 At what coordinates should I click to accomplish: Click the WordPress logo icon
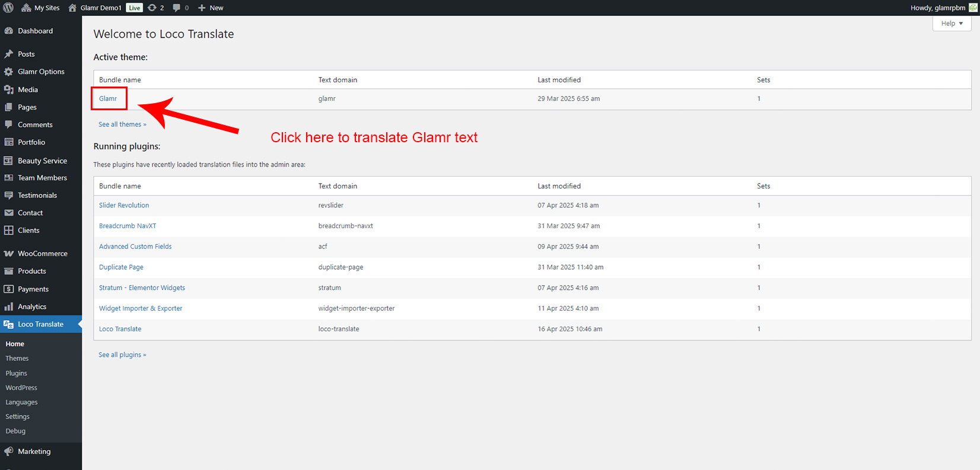click(8, 8)
